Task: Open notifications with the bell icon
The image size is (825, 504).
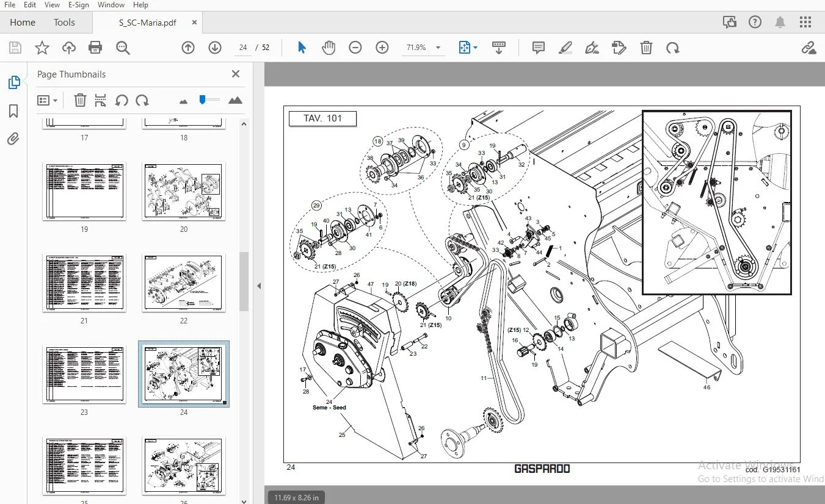Action: click(780, 23)
